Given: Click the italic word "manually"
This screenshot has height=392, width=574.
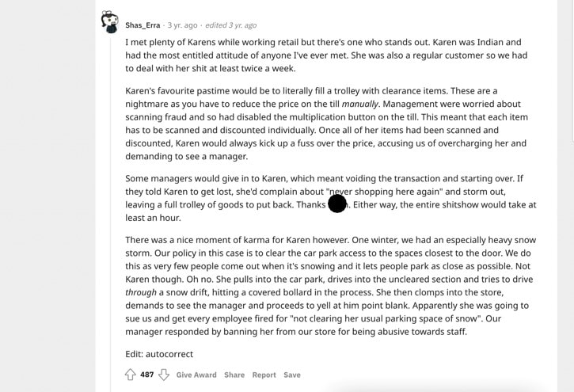Looking at the screenshot, I should pos(360,104).
